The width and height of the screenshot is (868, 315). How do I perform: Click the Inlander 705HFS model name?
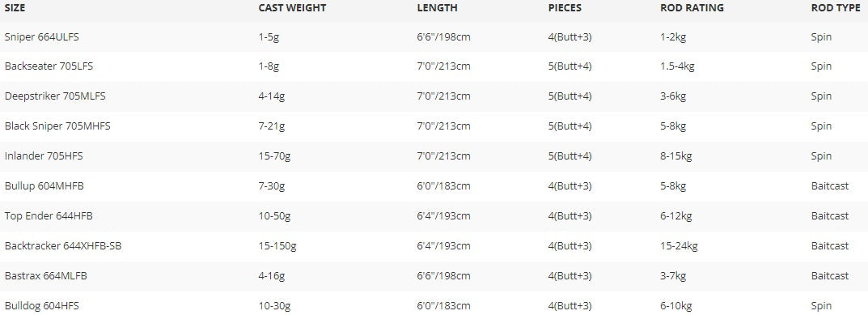coord(44,156)
